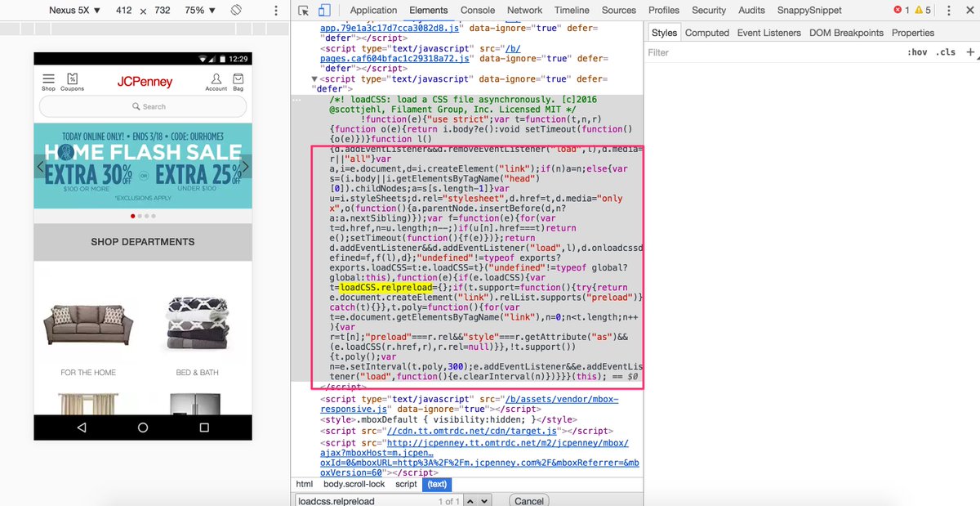
Task: Open the Properties sidebar tab
Action: point(913,33)
